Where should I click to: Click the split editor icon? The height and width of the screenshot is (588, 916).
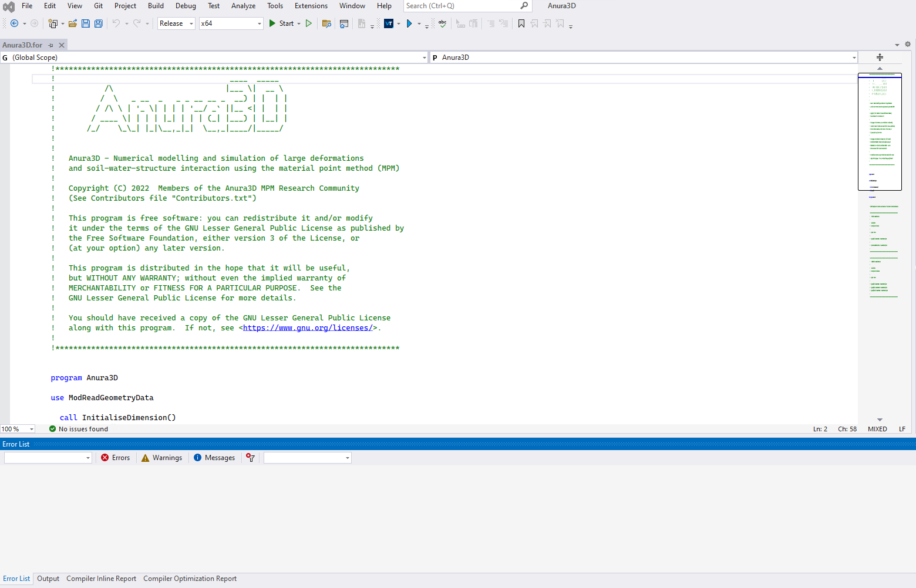880,57
